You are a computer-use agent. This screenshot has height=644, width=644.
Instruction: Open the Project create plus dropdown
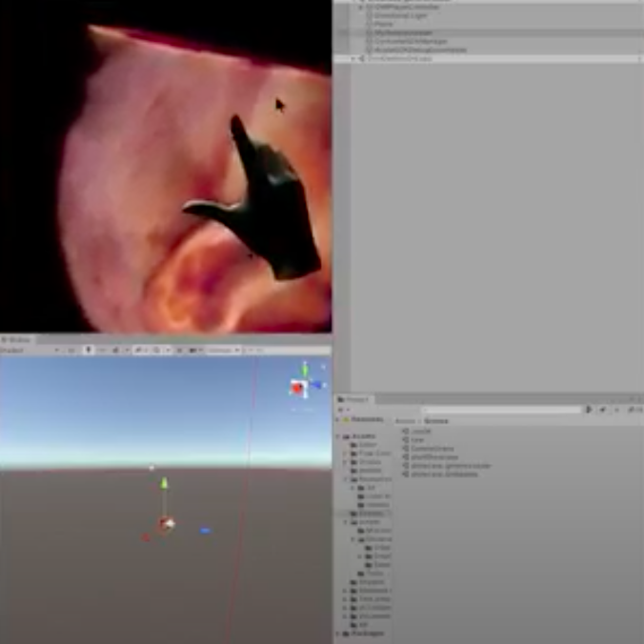tap(343, 410)
